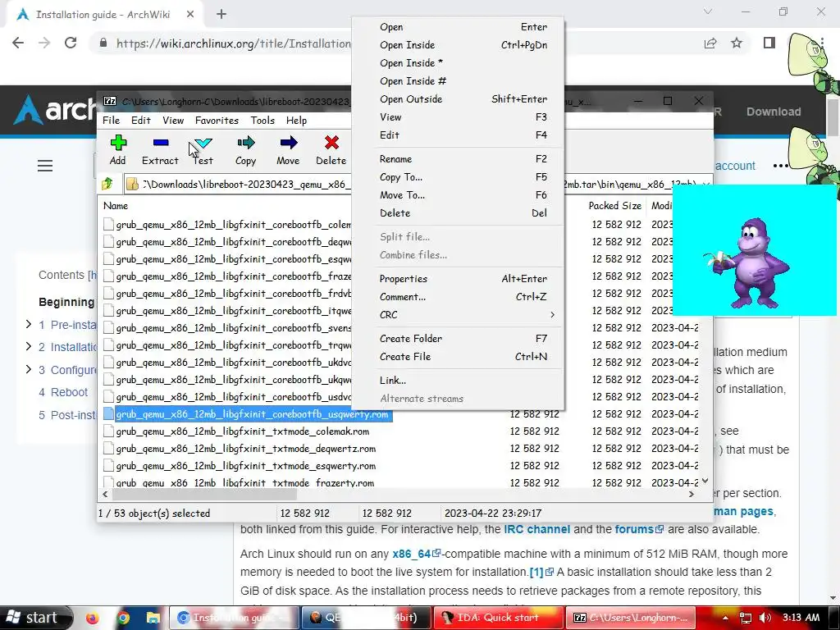The width and height of the screenshot is (840, 630).
Task: Click the browser back arrow
Action: click(x=18, y=43)
